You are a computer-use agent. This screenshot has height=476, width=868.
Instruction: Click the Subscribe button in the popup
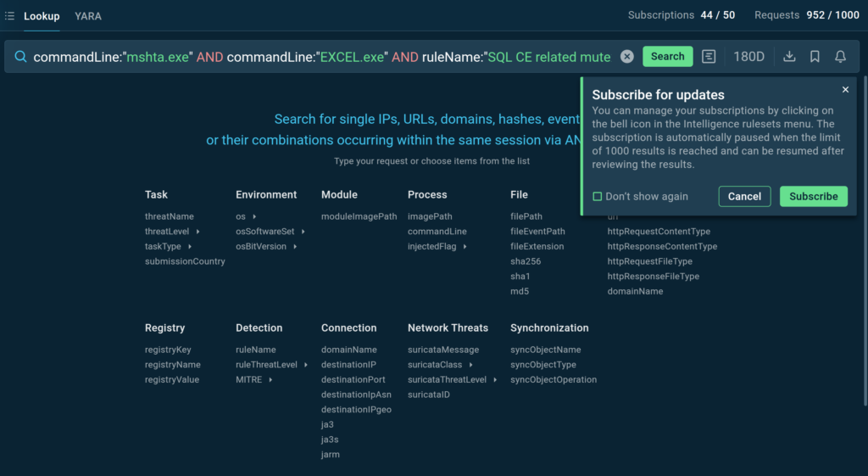point(813,197)
